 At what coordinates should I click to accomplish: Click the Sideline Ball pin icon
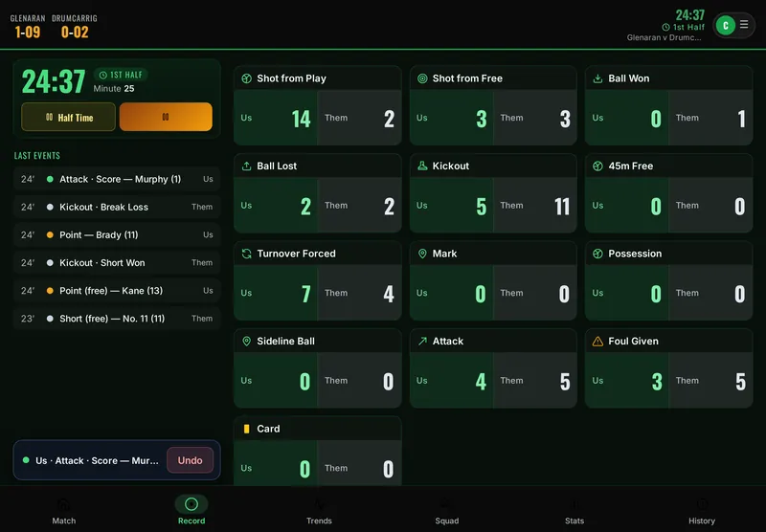pyautogui.click(x=247, y=342)
